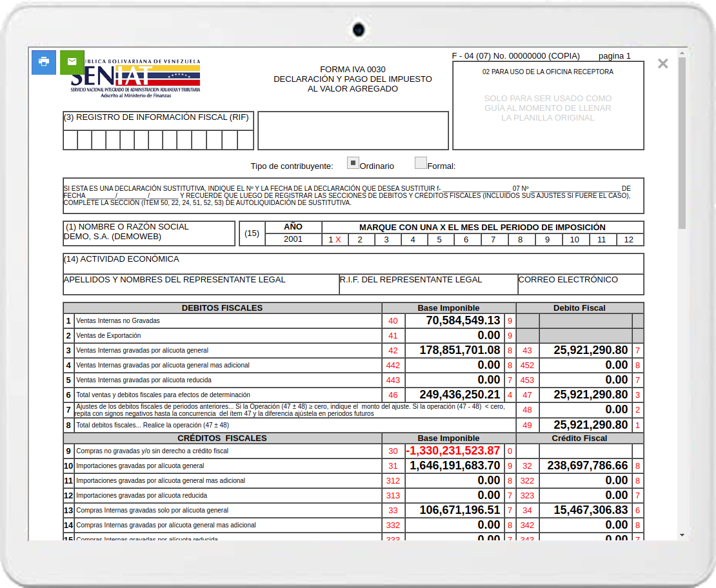
Task: Click base 106,671,196.51 in row 13
Action: coord(460,510)
